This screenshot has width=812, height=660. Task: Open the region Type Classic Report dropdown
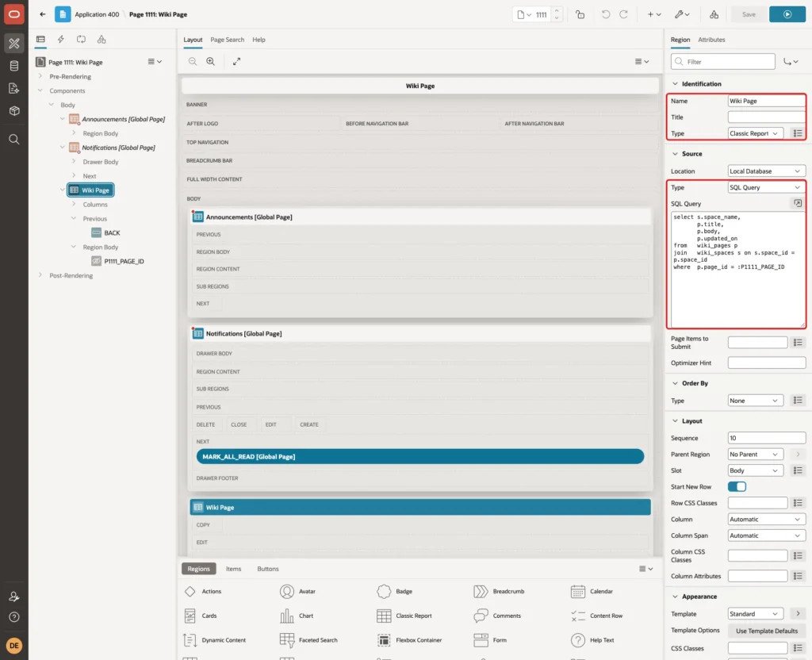pos(755,133)
